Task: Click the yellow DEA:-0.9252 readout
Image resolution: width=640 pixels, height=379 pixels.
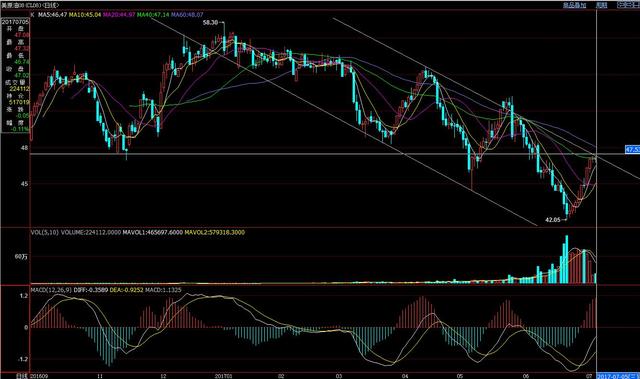Action: pos(127,290)
